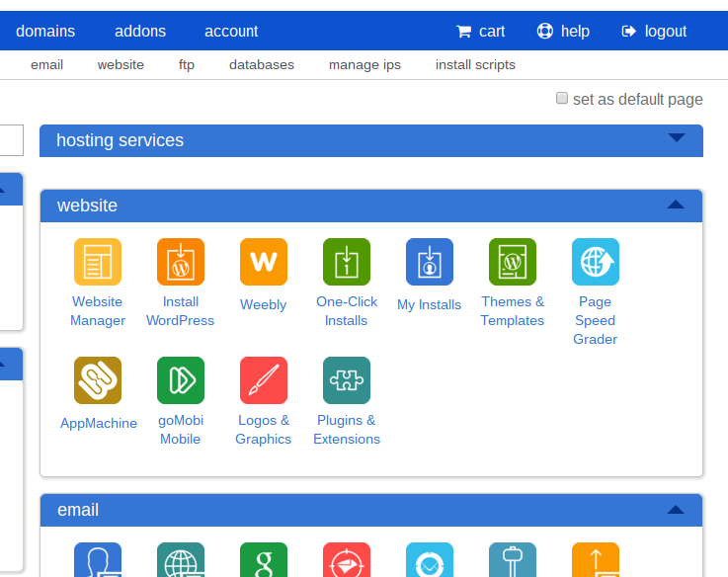Viewport: 728px width, 577px height.
Task: Click the blue hammer email icon
Action: [513, 559]
